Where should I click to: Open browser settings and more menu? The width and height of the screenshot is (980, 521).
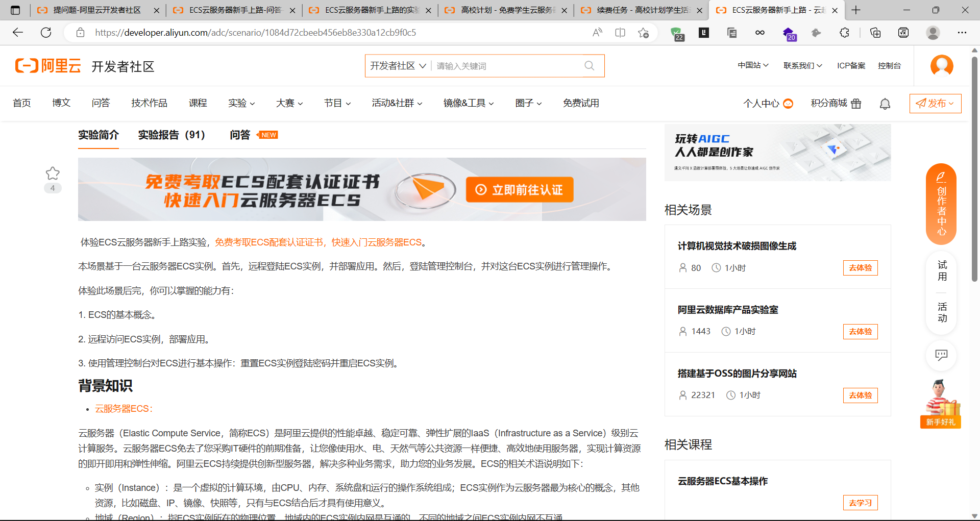tap(962, 33)
